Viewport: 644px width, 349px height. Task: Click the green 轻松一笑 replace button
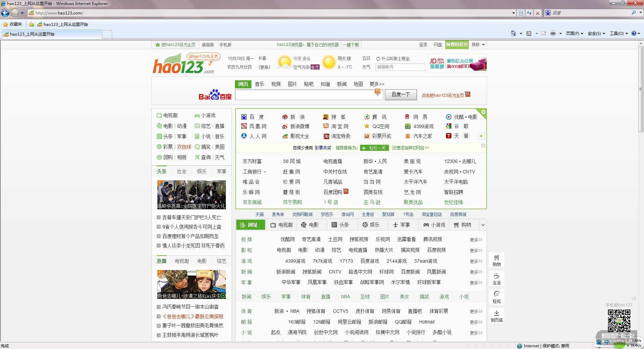click(x=374, y=148)
